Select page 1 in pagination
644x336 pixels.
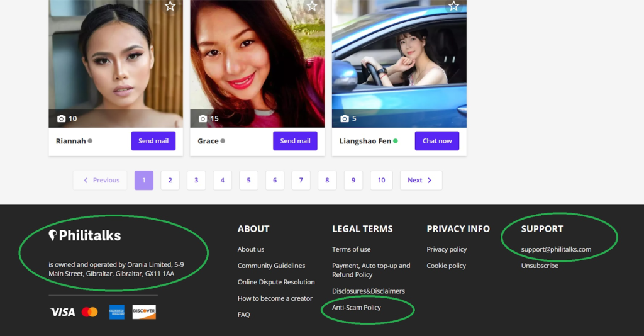pos(144,181)
